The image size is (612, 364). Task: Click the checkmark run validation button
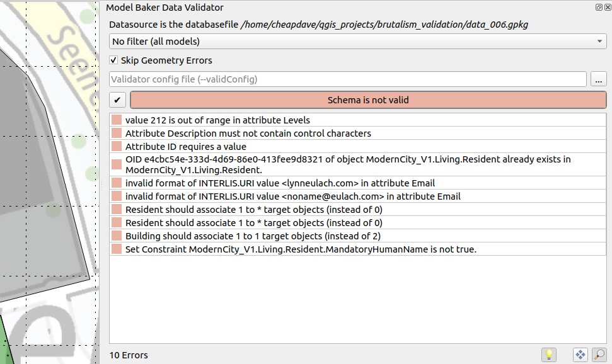pos(118,100)
